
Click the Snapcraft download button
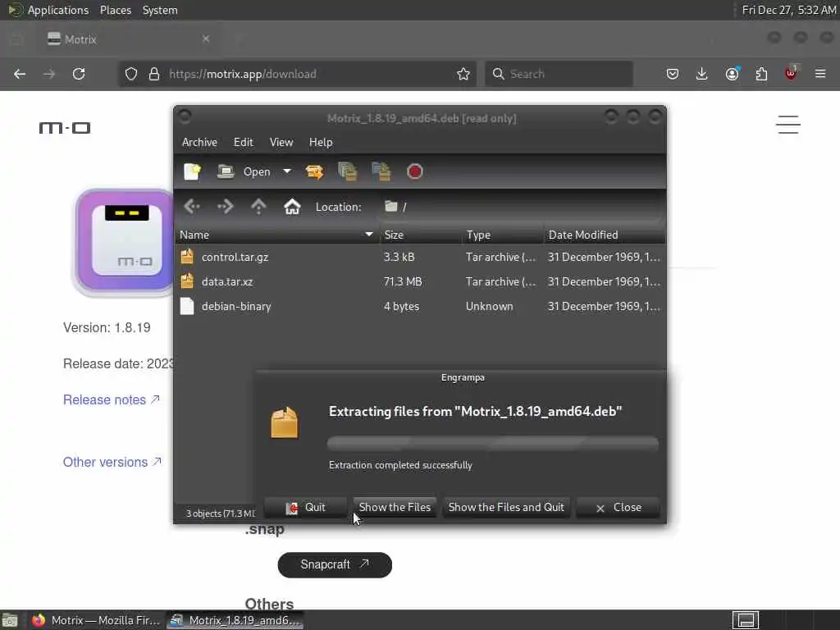[335, 564]
